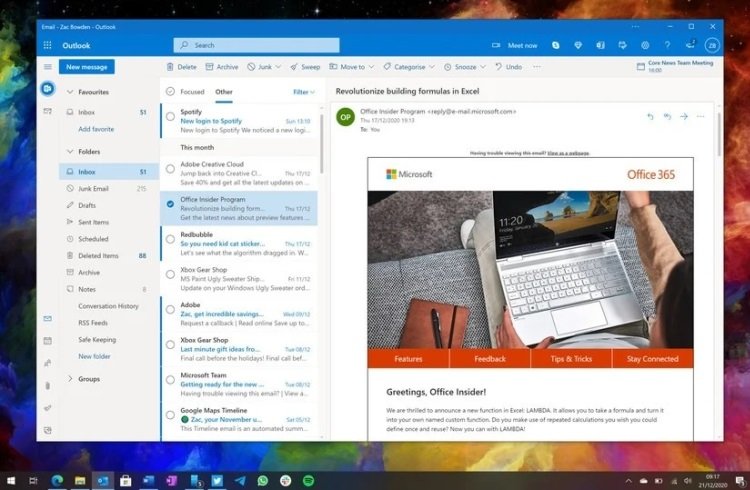The image size is (750, 490).
Task: Collapse the Folders section
Action: point(70,151)
